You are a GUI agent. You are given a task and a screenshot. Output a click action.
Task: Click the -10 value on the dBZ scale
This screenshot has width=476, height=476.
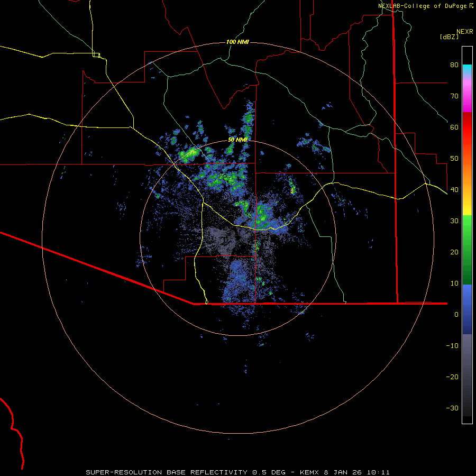tap(452, 345)
